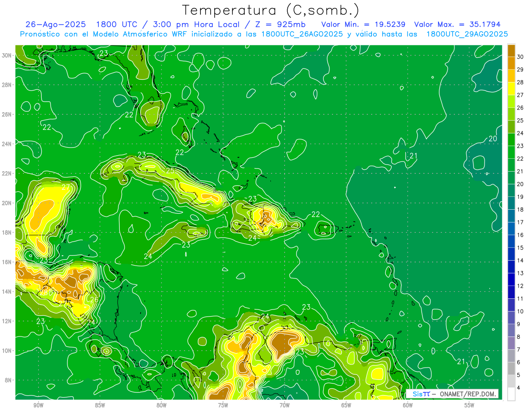Click the 10N latitude axis label
Viewport: 532px width, 411px height.
pyautogui.click(x=8, y=351)
